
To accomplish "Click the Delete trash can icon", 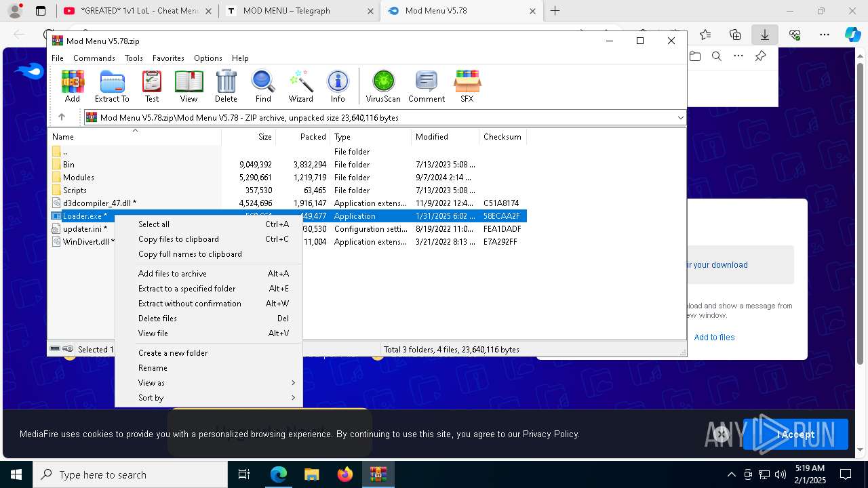I will point(226,86).
